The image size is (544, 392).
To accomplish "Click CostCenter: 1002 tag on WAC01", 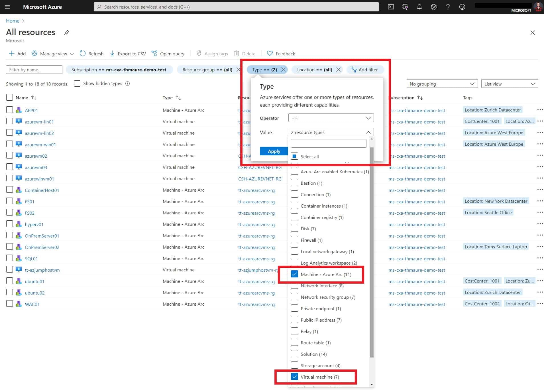I will [482, 304].
